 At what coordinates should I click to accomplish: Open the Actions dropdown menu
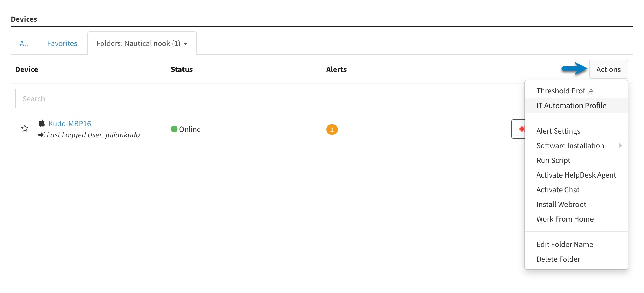point(609,69)
